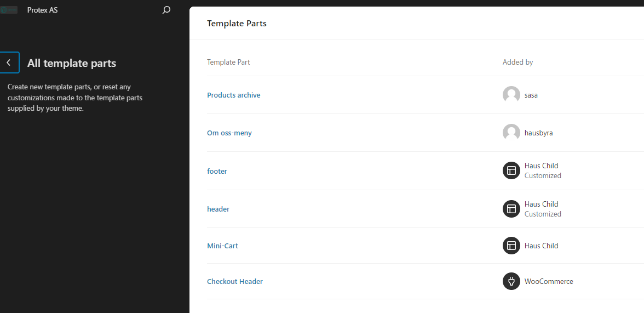This screenshot has width=644, height=313.
Task: Click the Added by column header
Action: (517, 62)
